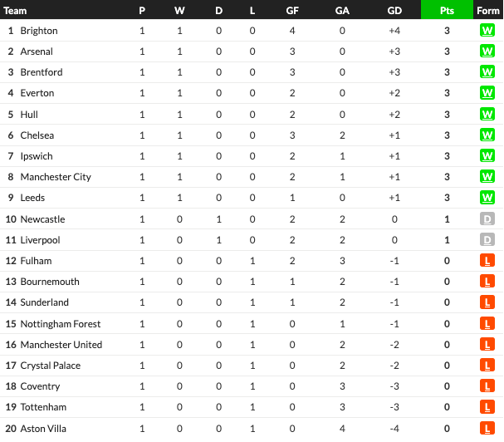The height and width of the screenshot is (442, 504).
Task: Open Crystal Palace team link
Action: [50, 366]
